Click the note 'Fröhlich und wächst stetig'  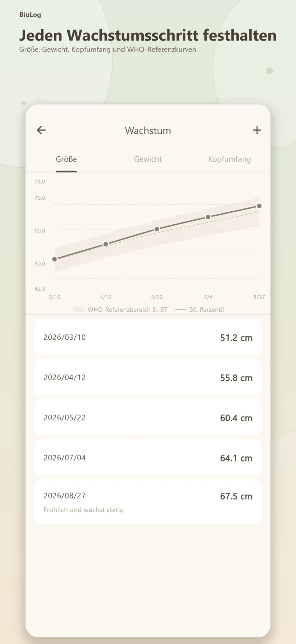click(84, 510)
